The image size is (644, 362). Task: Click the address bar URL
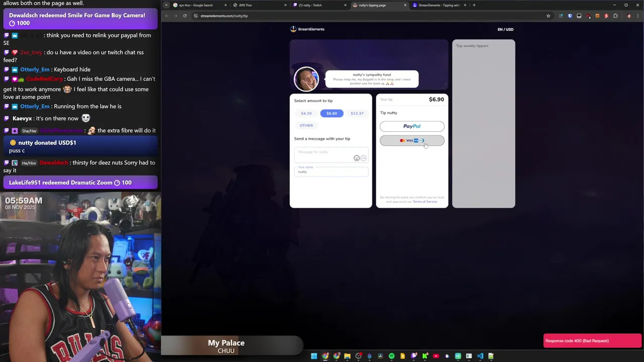click(224, 16)
